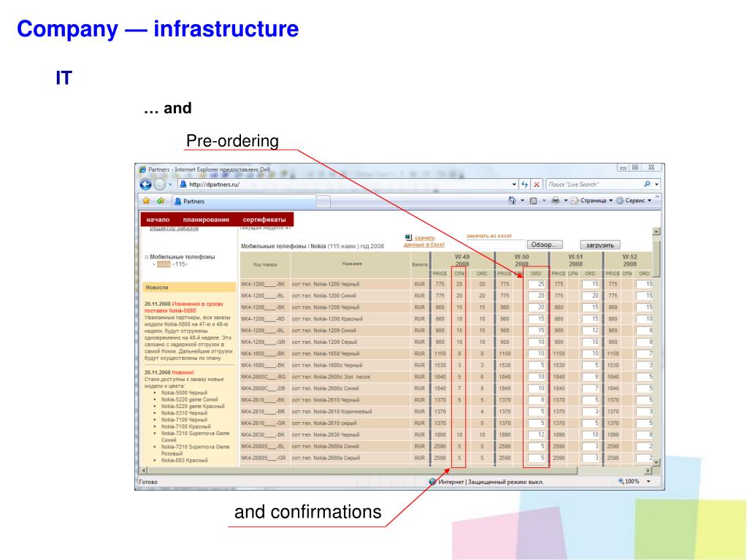Click the green Excel download icon
Screen dimensions: 747x560
tap(408, 237)
